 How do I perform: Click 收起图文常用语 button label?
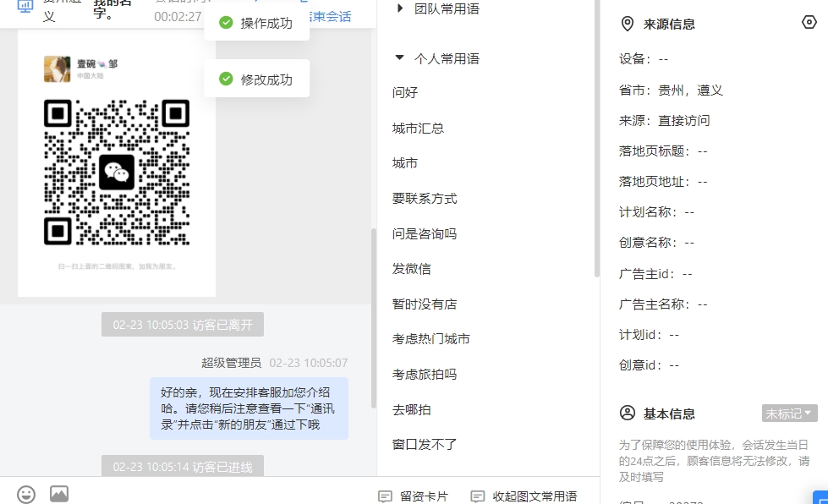(x=535, y=496)
